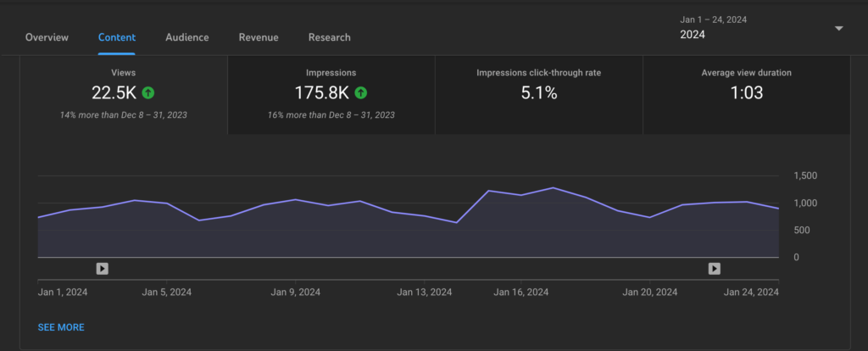Click the 500 y-axis label

pyautogui.click(x=802, y=231)
